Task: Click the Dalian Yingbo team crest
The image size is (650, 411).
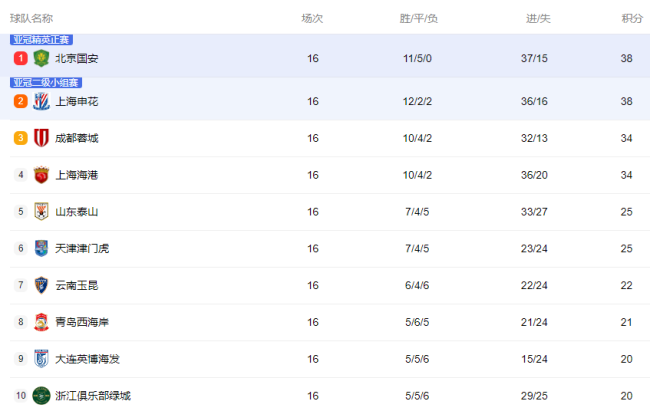Action: tap(41, 359)
